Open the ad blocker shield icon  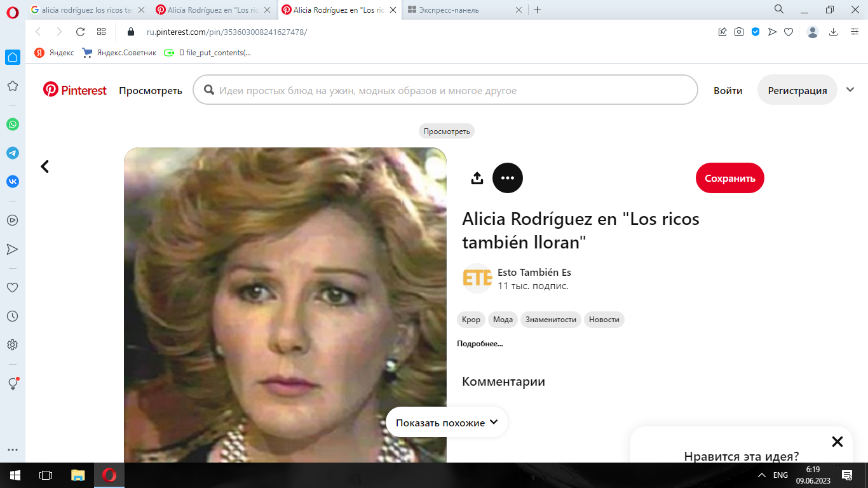point(756,32)
